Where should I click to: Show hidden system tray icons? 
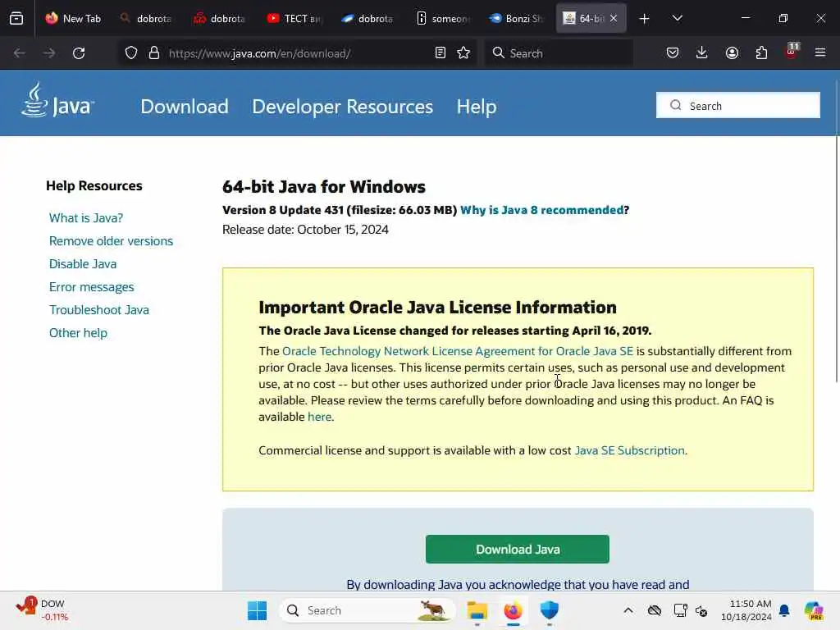coord(628,610)
